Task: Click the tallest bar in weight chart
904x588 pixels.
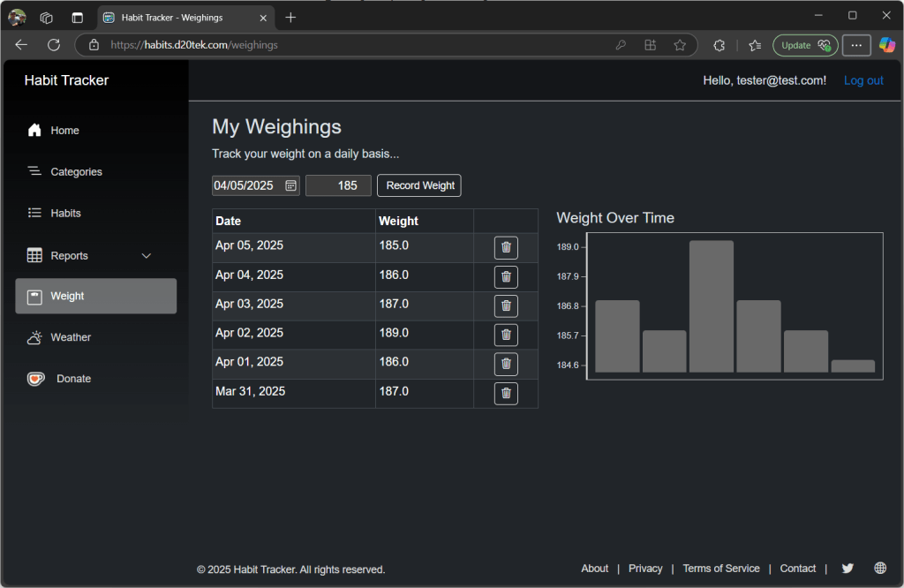Action: [x=712, y=305]
